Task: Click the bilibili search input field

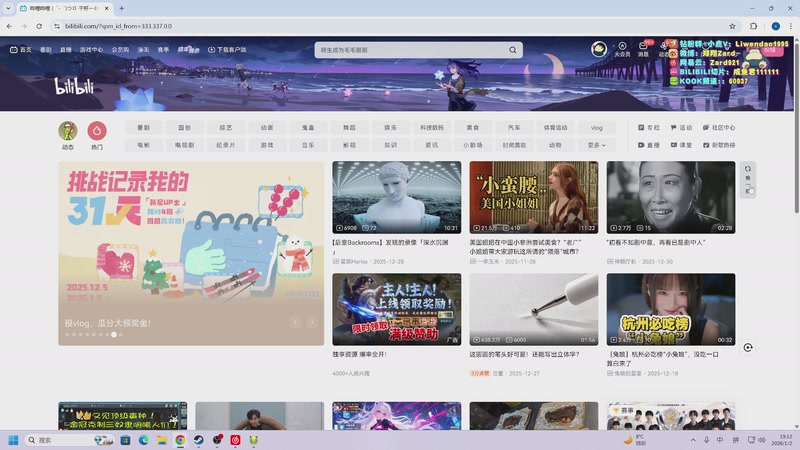Action: [x=411, y=50]
